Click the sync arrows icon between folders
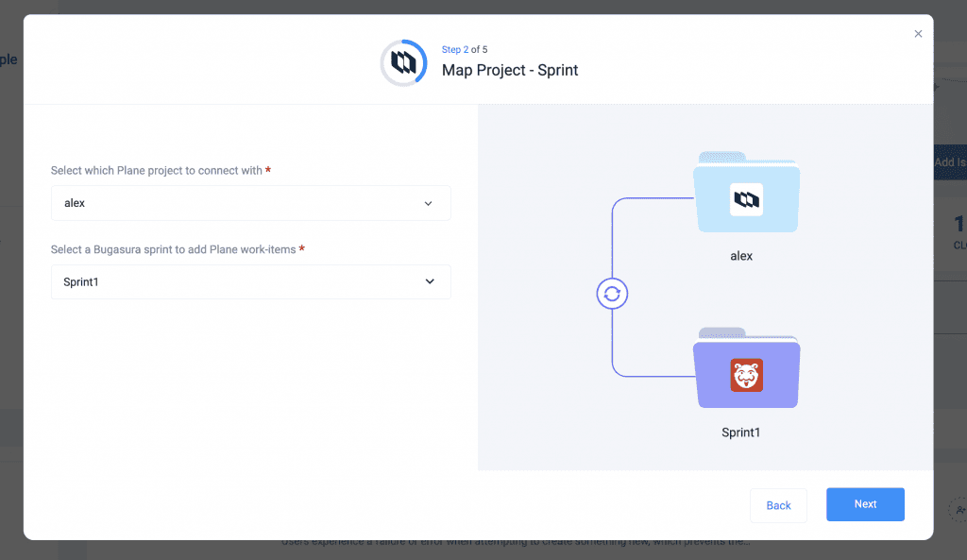Screen dimensions: 967x560 pyautogui.click(x=612, y=295)
